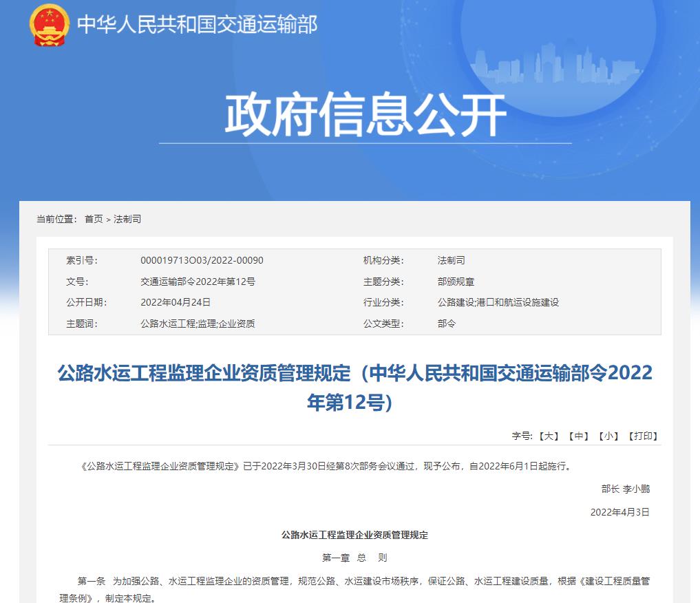This screenshot has width=700, height=603.
Task: Select publish date 2022年04月24日
Action: (x=176, y=302)
